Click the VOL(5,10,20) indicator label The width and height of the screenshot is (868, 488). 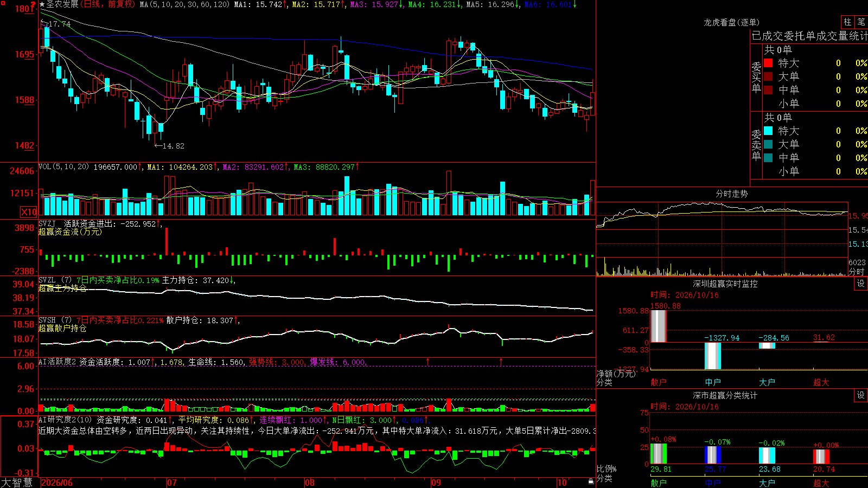(64, 167)
